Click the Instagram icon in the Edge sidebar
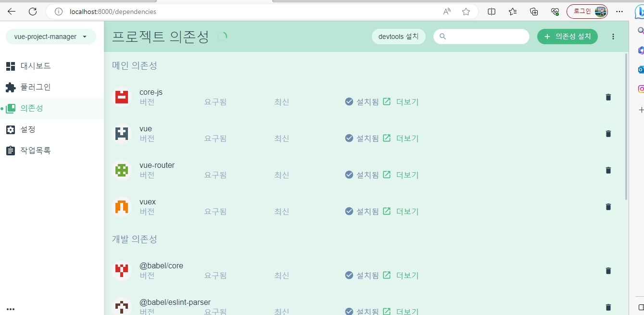Screen dimensions: 644x315 641,89
